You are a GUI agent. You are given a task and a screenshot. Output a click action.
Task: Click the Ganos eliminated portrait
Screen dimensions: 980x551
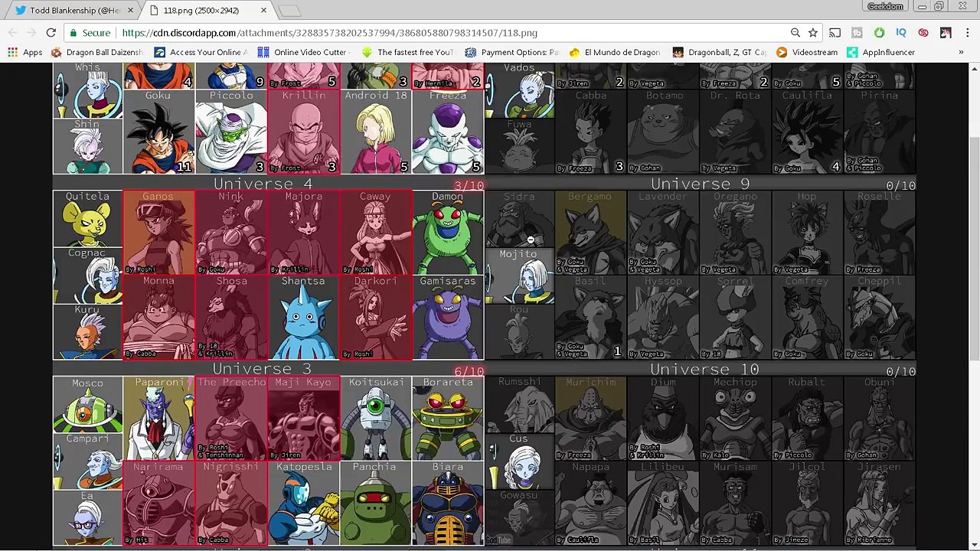pyautogui.click(x=158, y=233)
